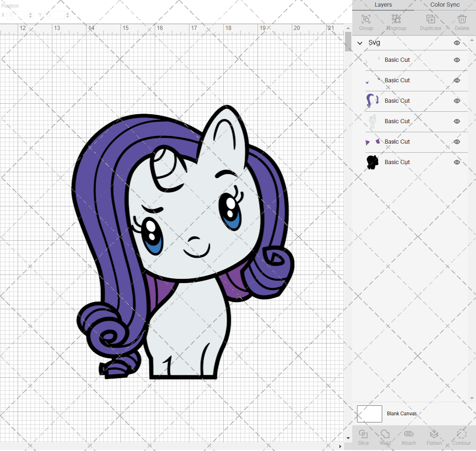Select the Slice tool
This screenshot has width=476, height=451.
coord(363,434)
